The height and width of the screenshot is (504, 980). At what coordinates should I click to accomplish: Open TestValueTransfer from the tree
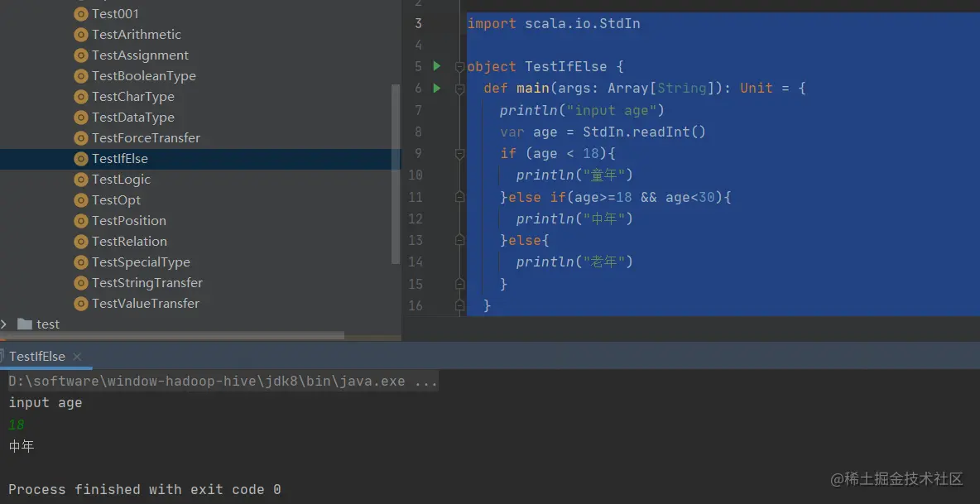tap(146, 304)
